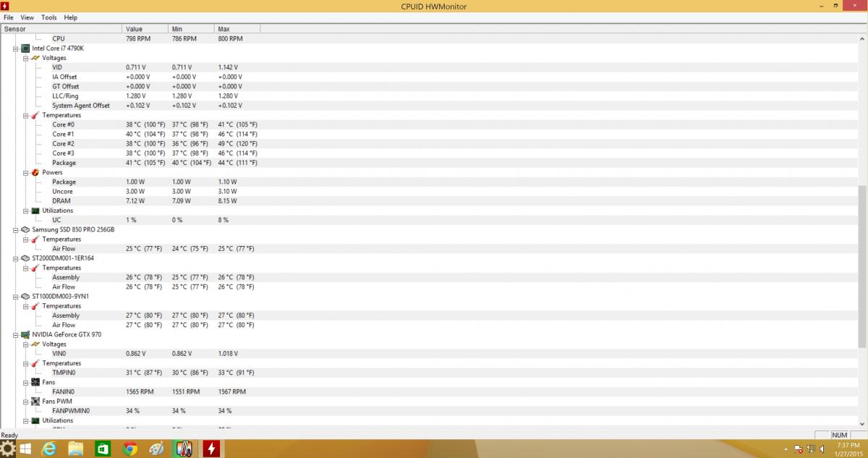Open File Explorer from the taskbar
Screen dimensions: 868x458
[76, 449]
